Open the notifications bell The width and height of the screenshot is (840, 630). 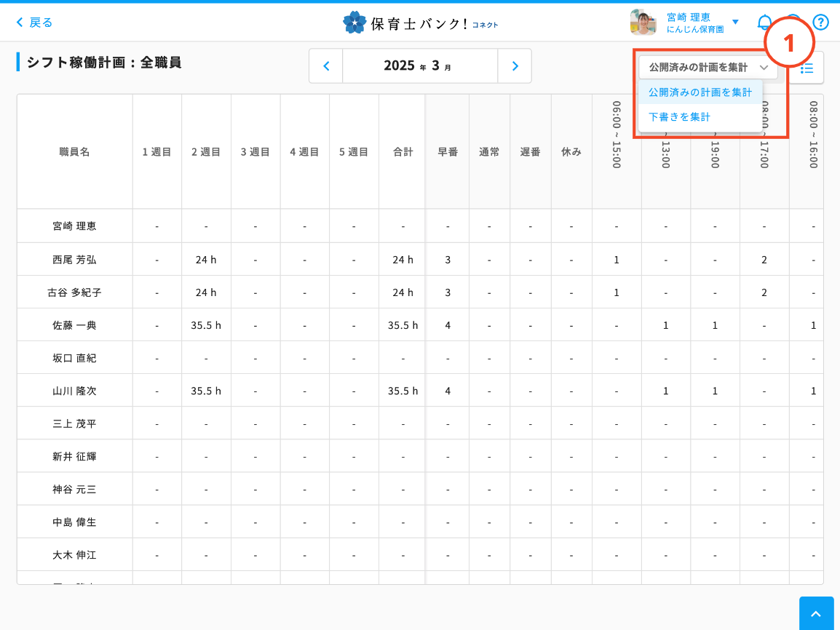tap(764, 23)
